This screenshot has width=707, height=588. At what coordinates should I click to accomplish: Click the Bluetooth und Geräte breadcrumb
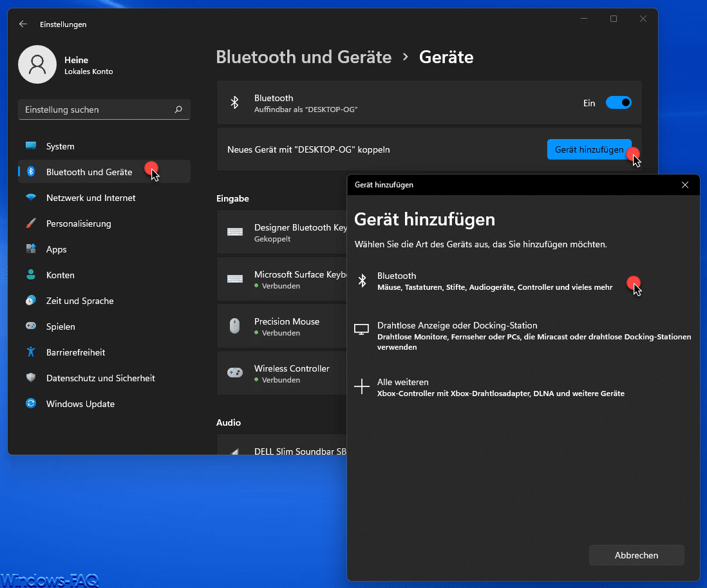[303, 57]
